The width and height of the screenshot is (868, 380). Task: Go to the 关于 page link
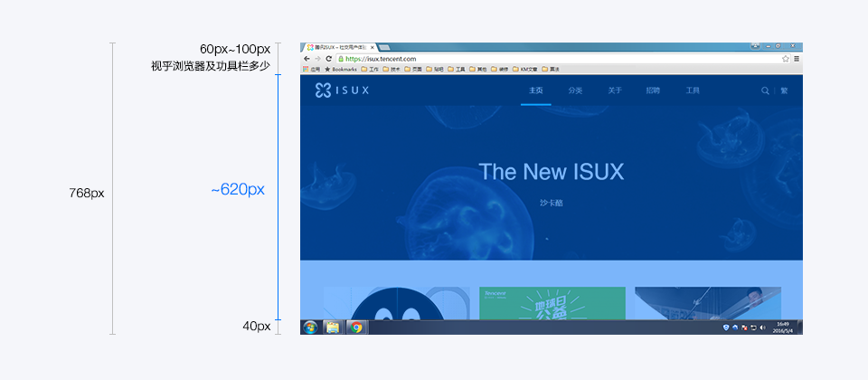pos(615,90)
